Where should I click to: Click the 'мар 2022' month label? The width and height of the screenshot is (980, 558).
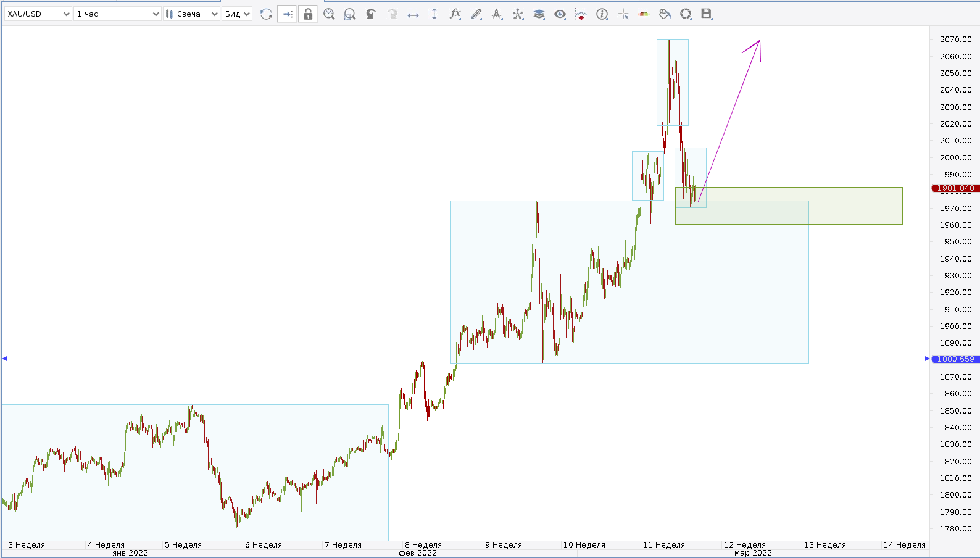tap(753, 553)
